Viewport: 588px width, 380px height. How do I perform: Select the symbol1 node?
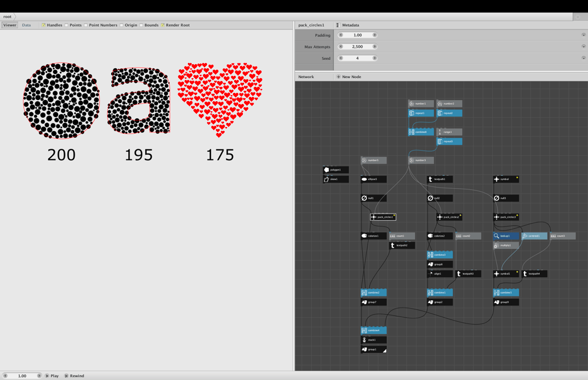(x=506, y=274)
